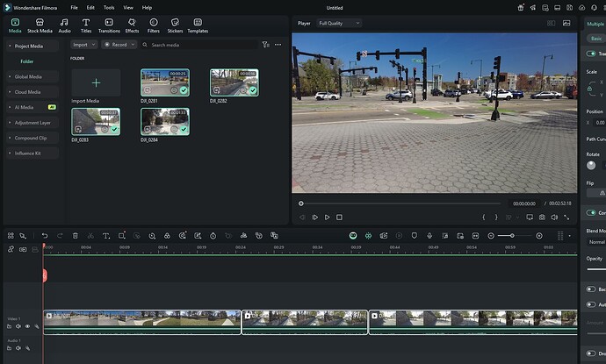Image resolution: width=606 pixels, height=364 pixels.
Task: Mute the Video 1 track audio
Action: (18, 326)
